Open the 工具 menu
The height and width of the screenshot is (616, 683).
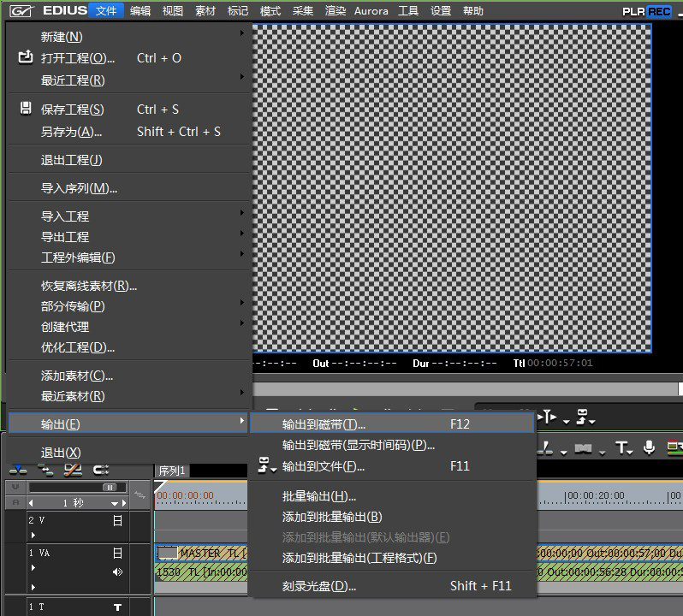(408, 10)
